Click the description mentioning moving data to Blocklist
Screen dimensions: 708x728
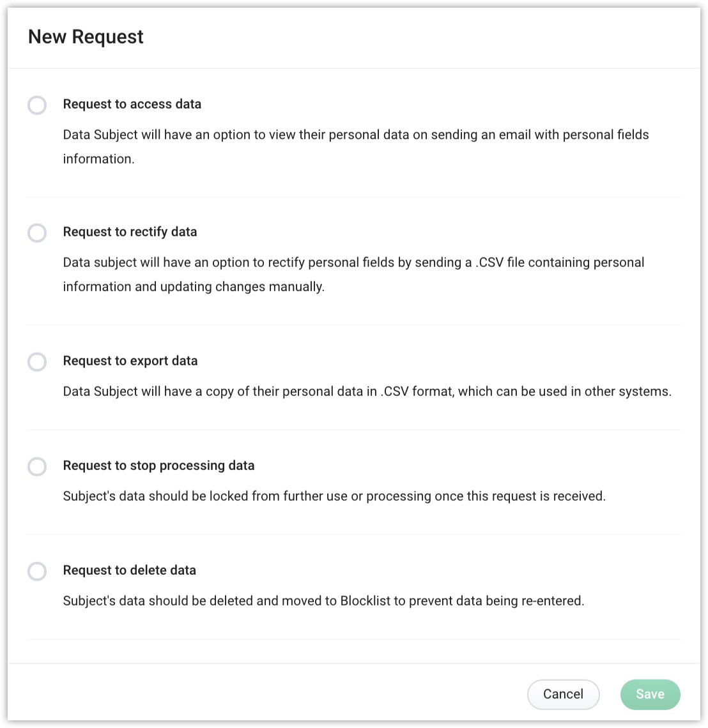323,601
